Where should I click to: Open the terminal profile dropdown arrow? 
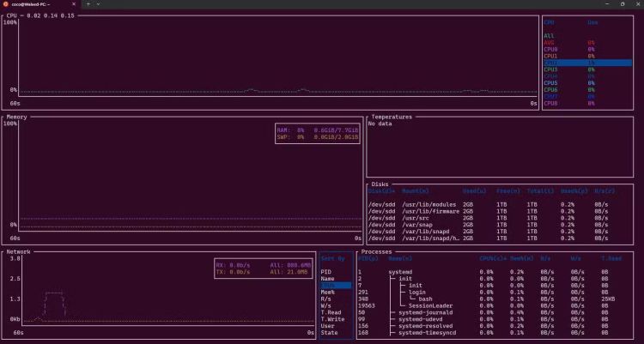click(98, 4)
